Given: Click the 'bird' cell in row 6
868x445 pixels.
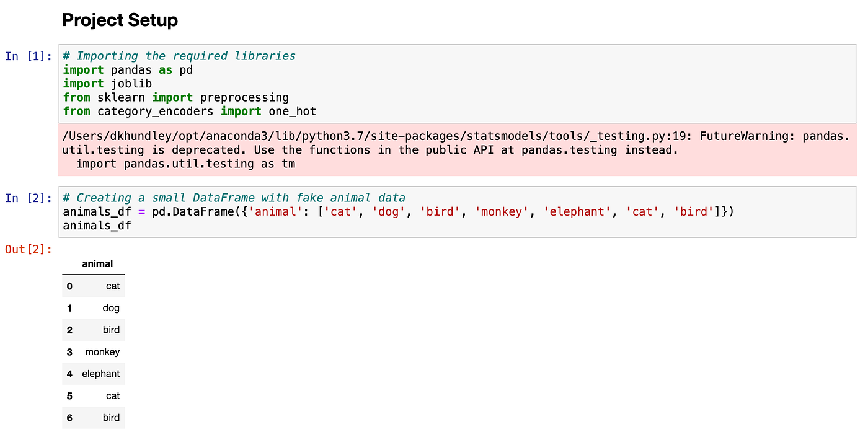Looking at the screenshot, I should pyautogui.click(x=112, y=418).
